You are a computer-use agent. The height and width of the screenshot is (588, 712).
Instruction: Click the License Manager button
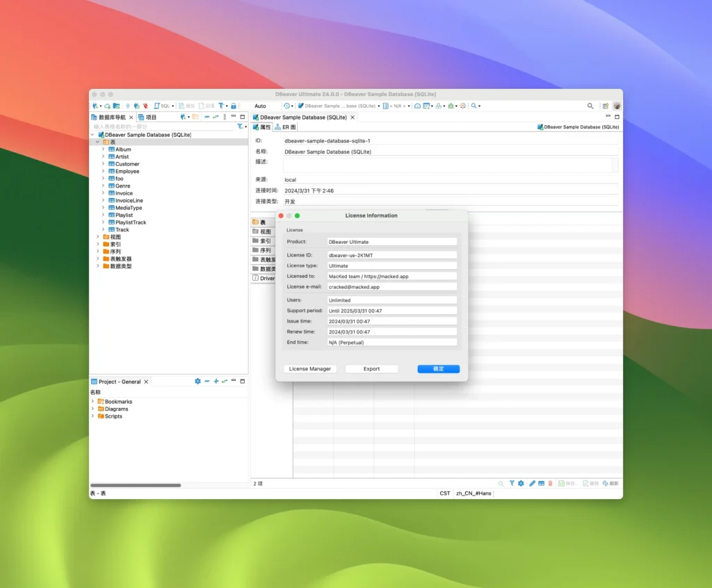[310, 369]
